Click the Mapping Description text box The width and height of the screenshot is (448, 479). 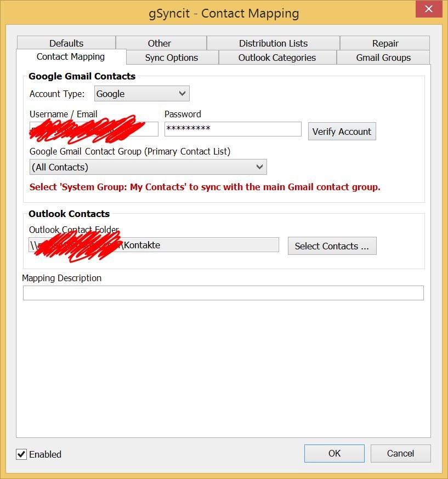click(x=223, y=293)
